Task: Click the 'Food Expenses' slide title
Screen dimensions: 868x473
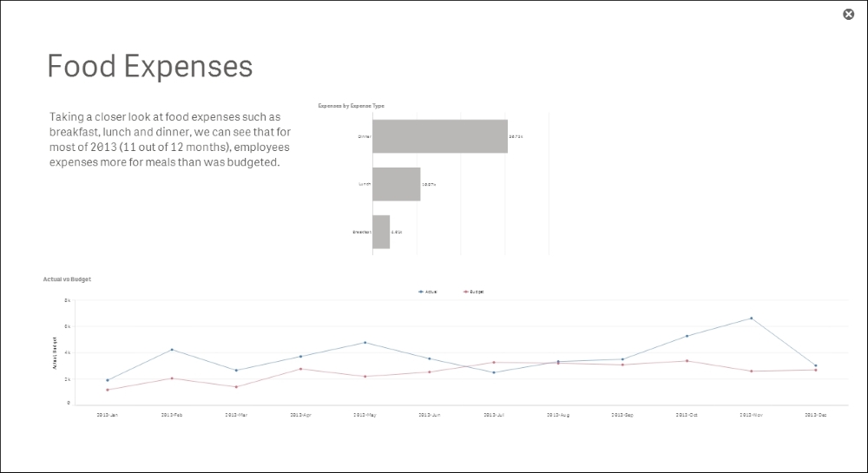Action: (150, 66)
